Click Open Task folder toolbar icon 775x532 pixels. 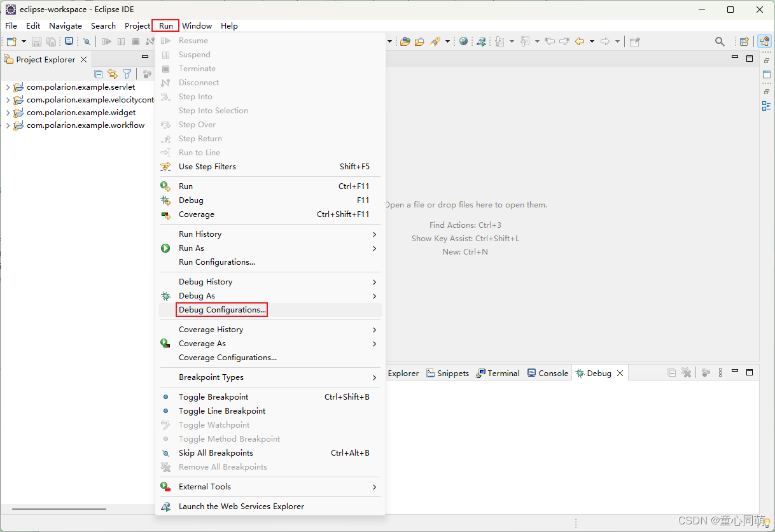coord(419,41)
